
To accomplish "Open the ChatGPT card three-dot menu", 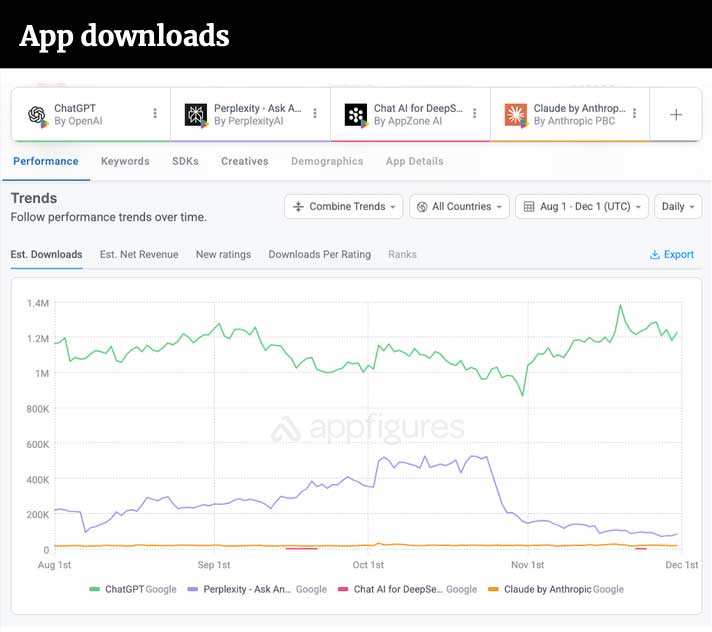I will (x=155, y=113).
